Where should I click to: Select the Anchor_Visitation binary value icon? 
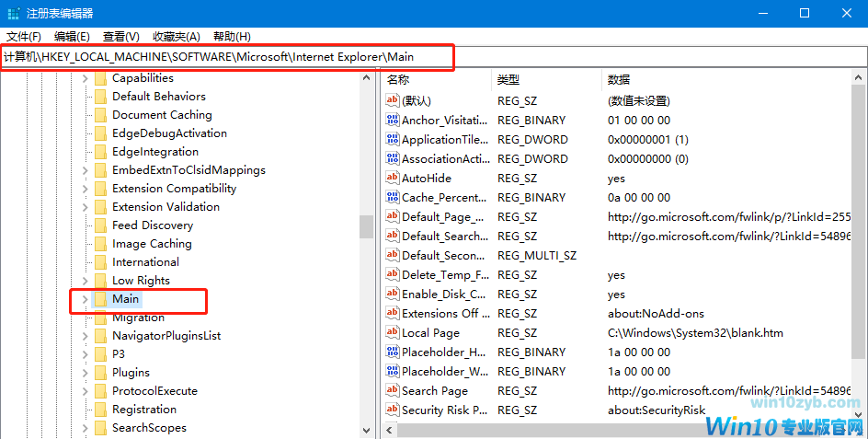(393, 121)
